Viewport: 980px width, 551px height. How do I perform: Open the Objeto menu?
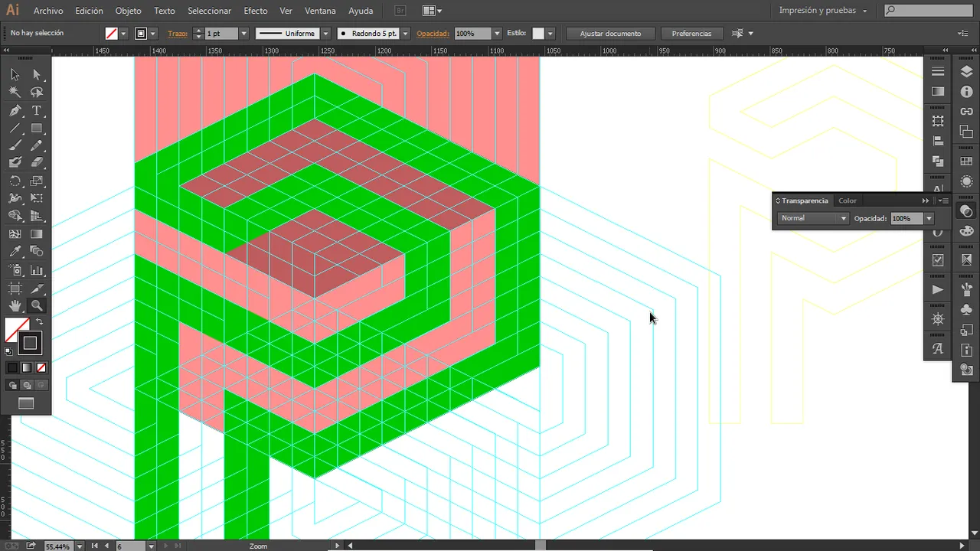pyautogui.click(x=129, y=11)
